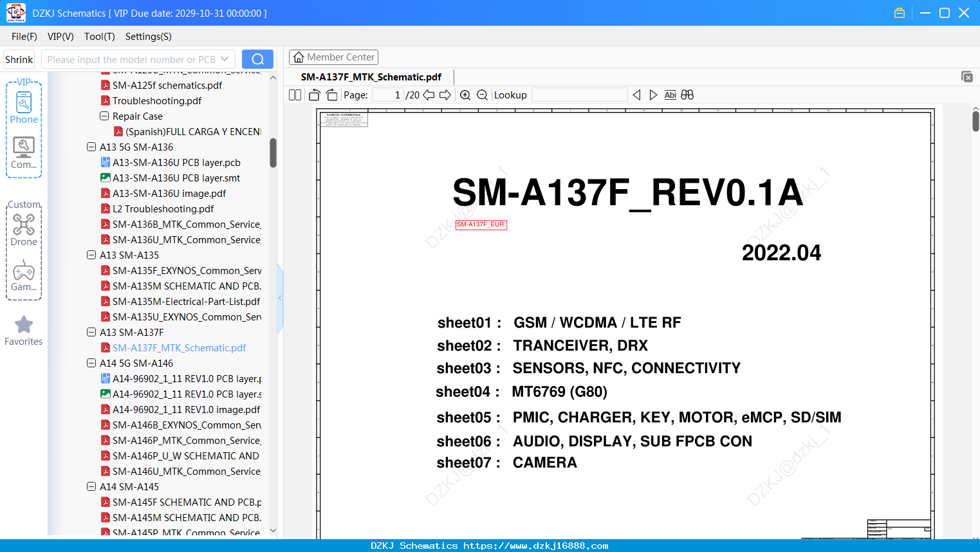This screenshot has width=980, height=552.
Task: Open SM-A135F_EXYNOS_Common_Serv file
Action: 187,270
